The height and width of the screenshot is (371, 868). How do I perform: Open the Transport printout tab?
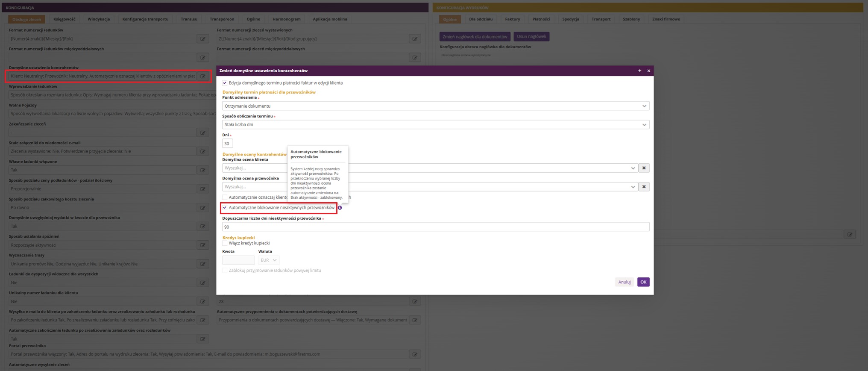[x=601, y=19]
